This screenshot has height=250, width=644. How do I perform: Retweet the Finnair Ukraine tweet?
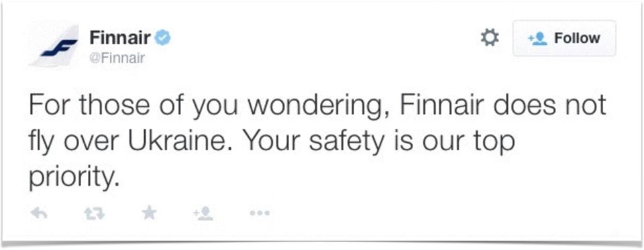(x=94, y=213)
